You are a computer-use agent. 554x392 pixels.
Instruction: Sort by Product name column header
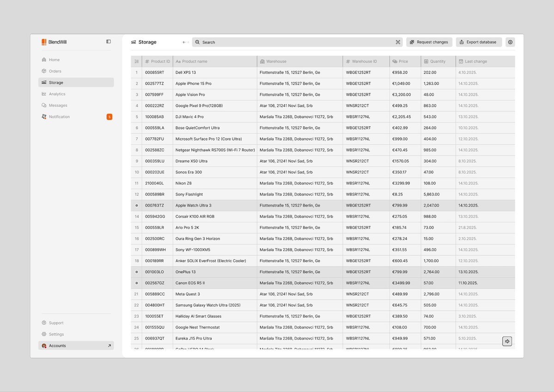(215, 61)
